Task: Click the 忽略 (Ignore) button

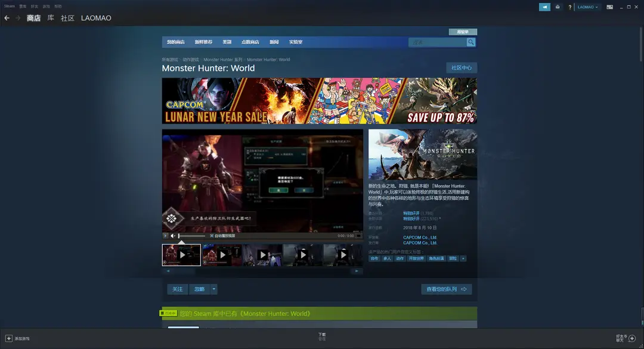Action: click(200, 289)
